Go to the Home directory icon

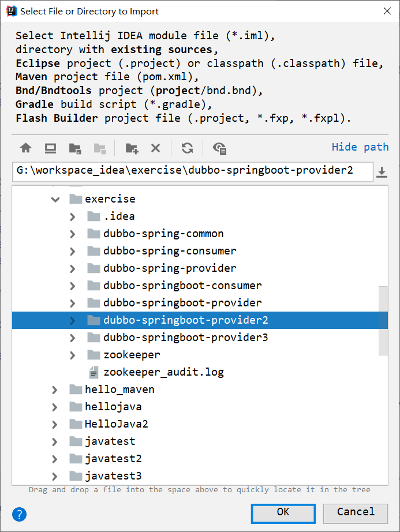[x=25, y=148]
